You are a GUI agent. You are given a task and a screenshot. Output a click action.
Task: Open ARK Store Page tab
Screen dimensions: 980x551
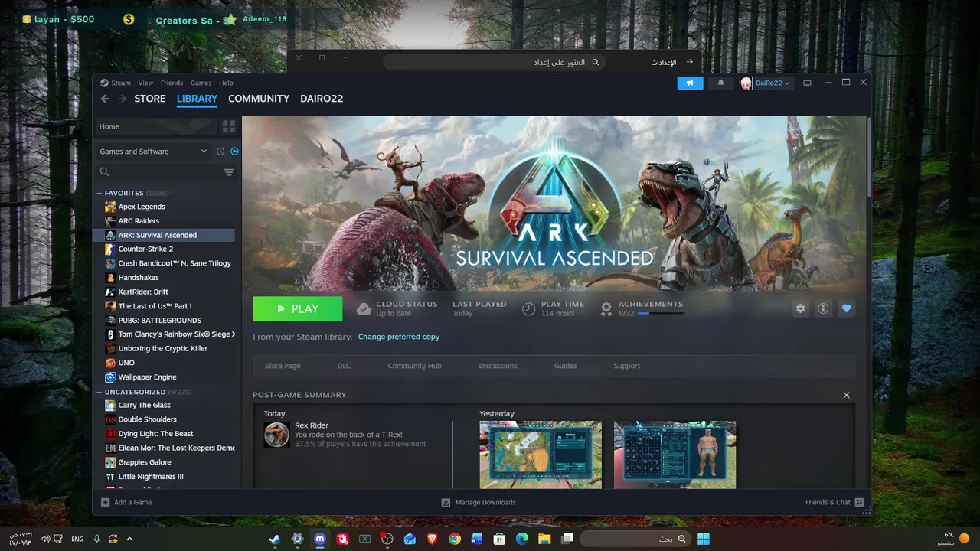click(283, 366)
